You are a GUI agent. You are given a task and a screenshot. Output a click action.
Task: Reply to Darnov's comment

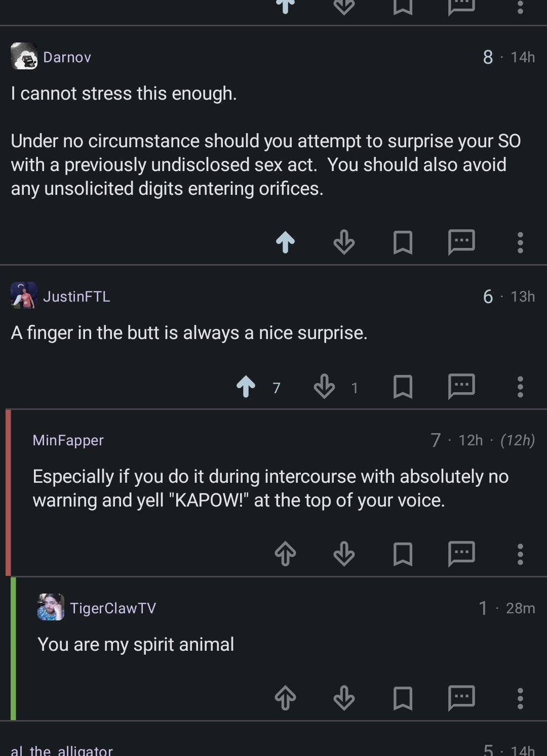(461, 242)
